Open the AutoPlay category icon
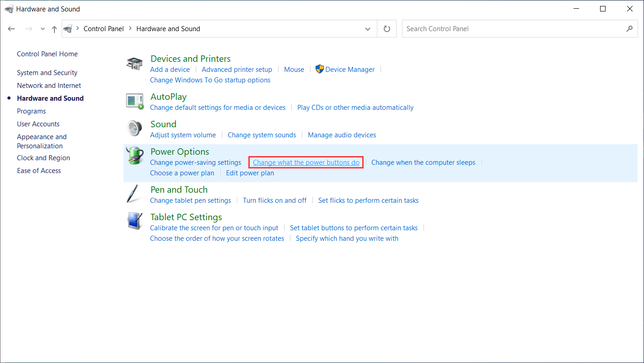Image resolution: width=644 pixels, height=363 pixels. click(134, 102)
